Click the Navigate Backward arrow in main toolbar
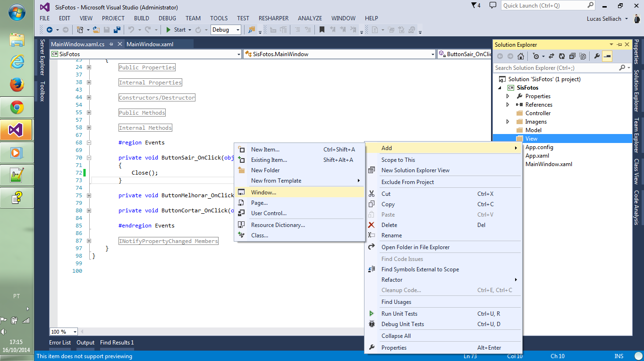 point(50,30)
